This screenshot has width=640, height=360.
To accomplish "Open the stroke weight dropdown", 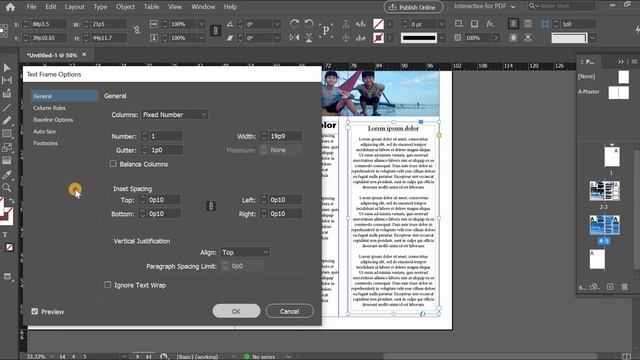I will 441,24.
